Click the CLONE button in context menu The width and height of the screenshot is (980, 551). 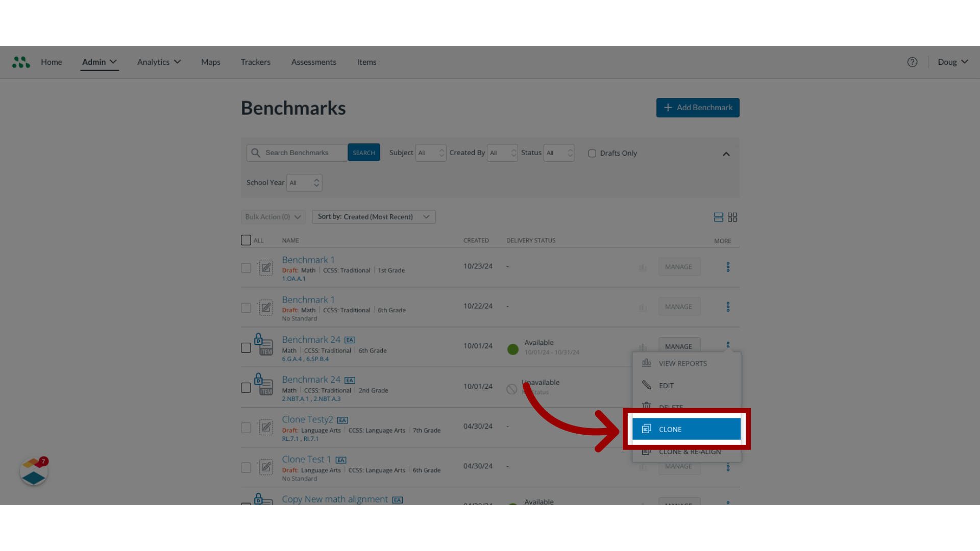tap(686, 429)
